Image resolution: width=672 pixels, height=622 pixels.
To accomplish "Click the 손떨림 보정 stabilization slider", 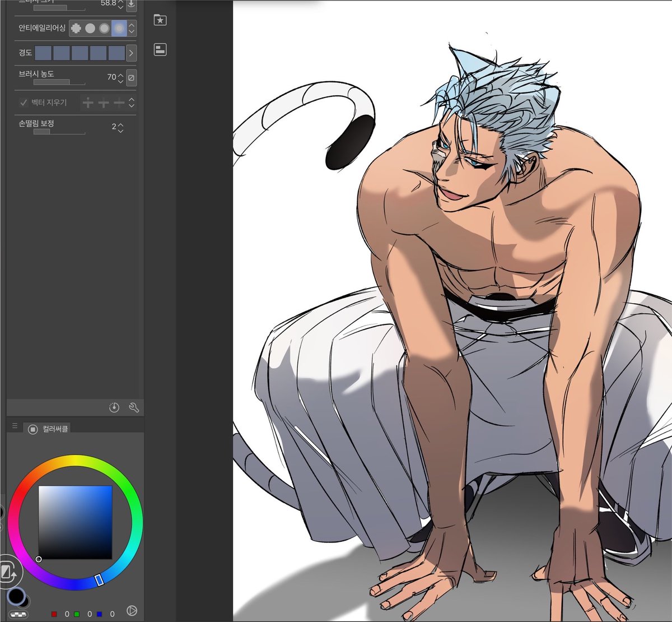I will 59,132.
